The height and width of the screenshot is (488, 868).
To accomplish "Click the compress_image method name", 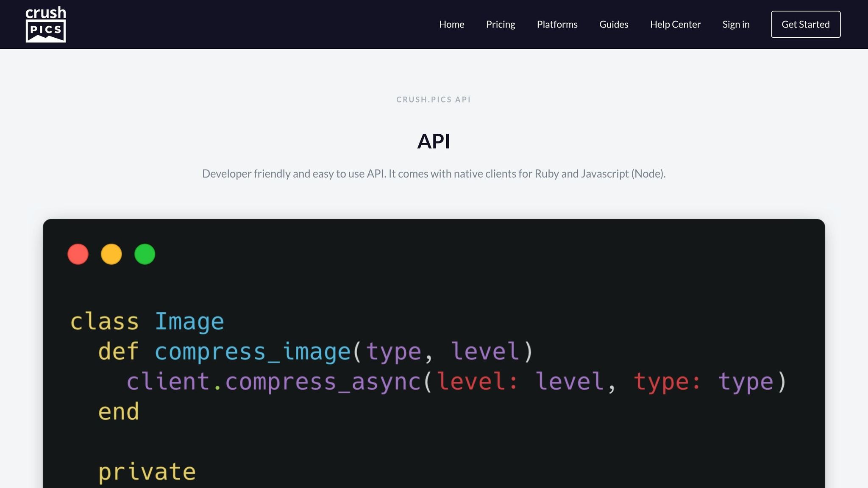I will [x=253, y=352].
